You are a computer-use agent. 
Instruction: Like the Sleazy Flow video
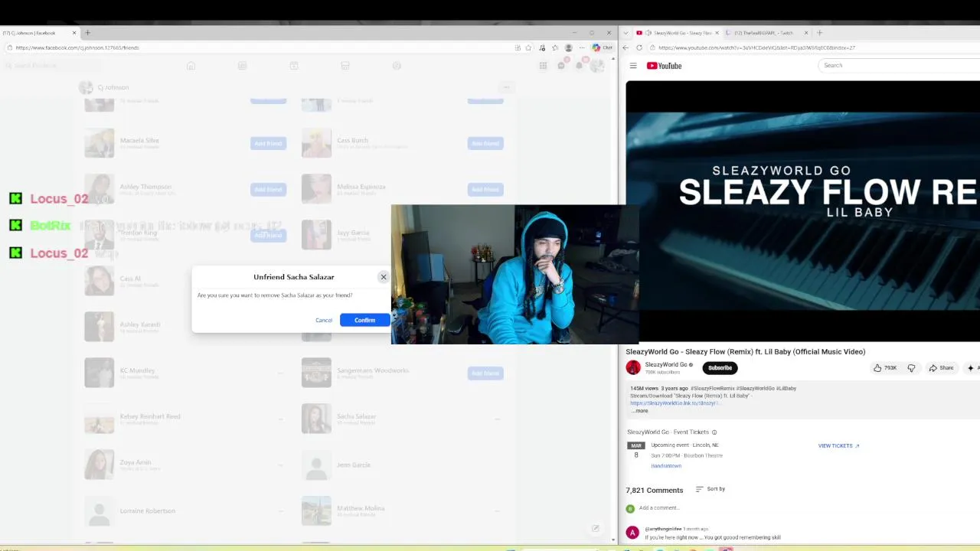coord(885,368)
